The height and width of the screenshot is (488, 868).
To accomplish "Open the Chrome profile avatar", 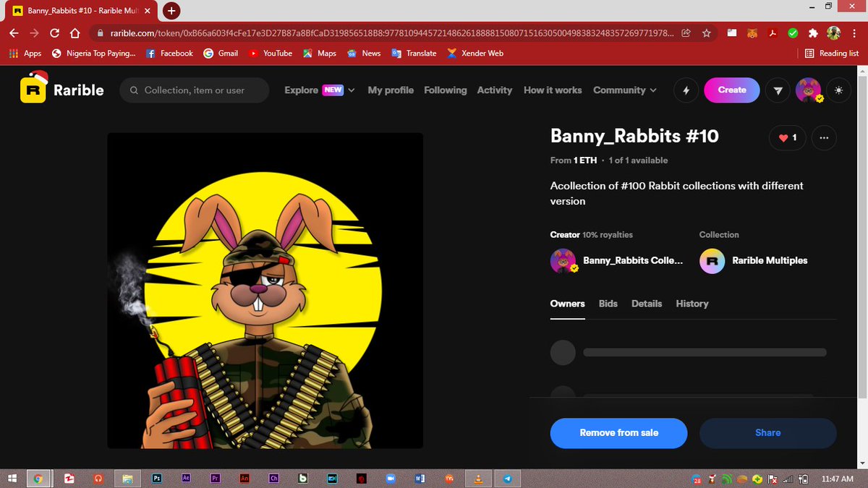I will coord(834,33).
